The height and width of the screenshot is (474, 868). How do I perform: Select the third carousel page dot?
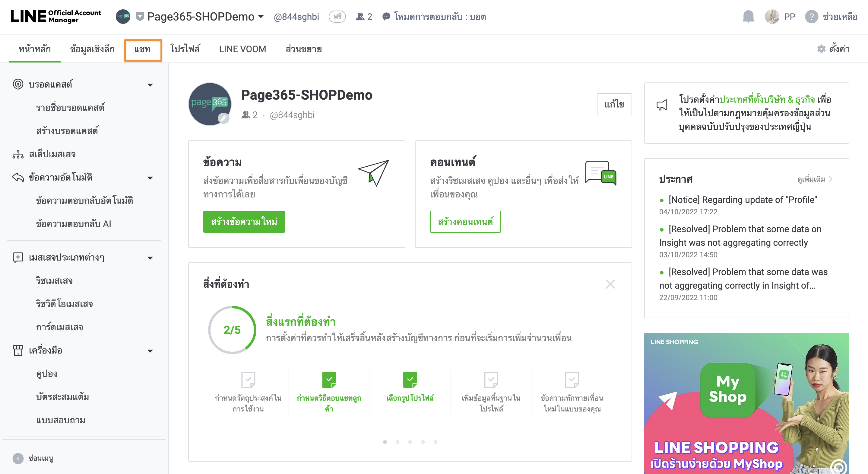click(x=410, y=442)
